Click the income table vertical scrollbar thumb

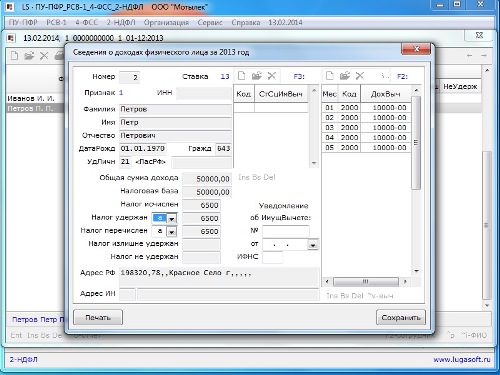tap(416, 143)
